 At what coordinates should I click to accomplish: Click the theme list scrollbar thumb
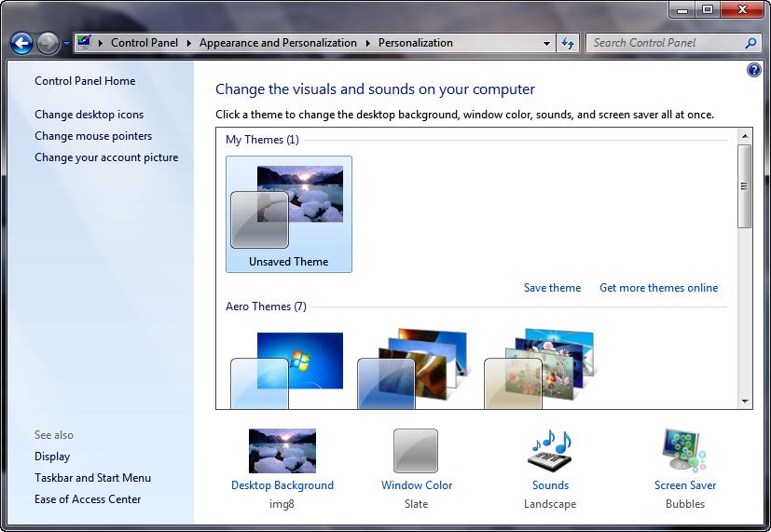point(745,186)
